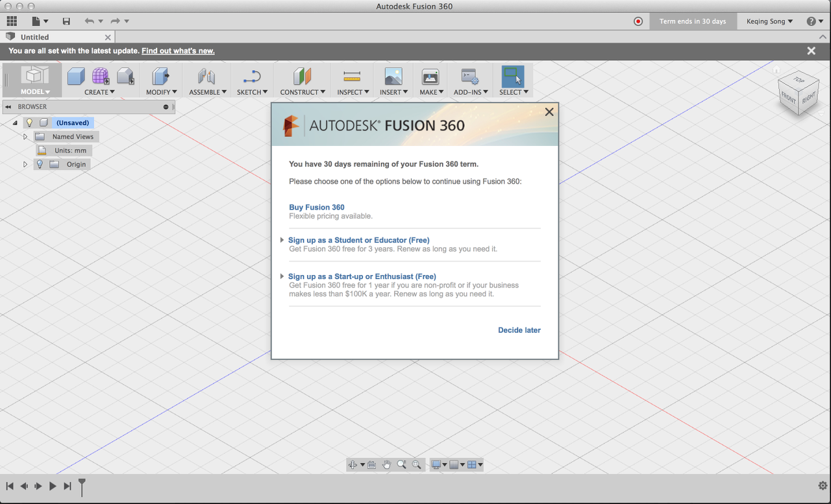
Task: Open timeline settings gear icon
Action: (x=823, y=486)
